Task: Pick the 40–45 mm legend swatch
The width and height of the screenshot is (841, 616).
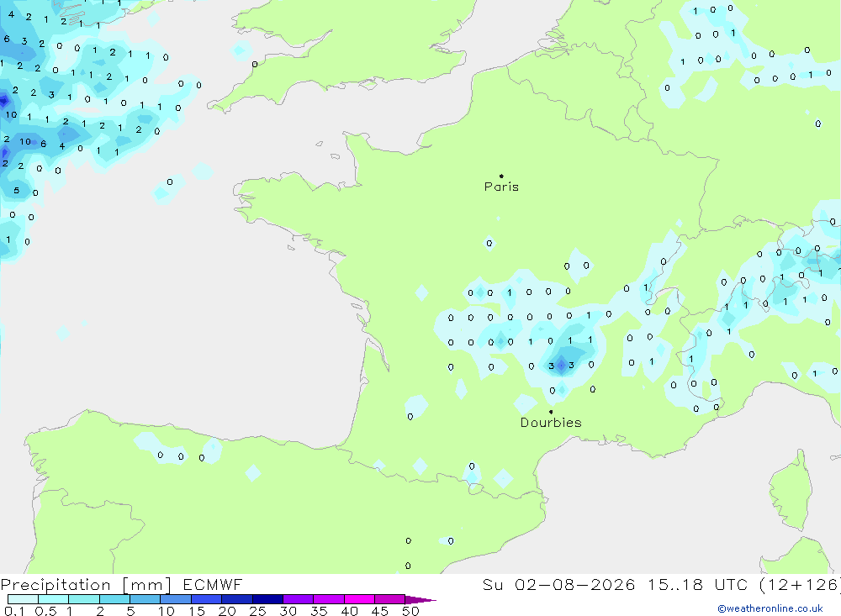Action: [359, 599]
